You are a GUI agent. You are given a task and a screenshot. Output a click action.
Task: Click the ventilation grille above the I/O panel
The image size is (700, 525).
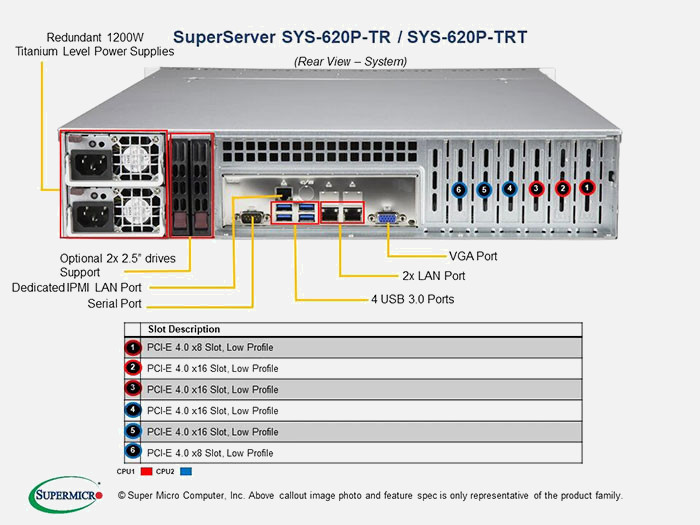point(320,151)
